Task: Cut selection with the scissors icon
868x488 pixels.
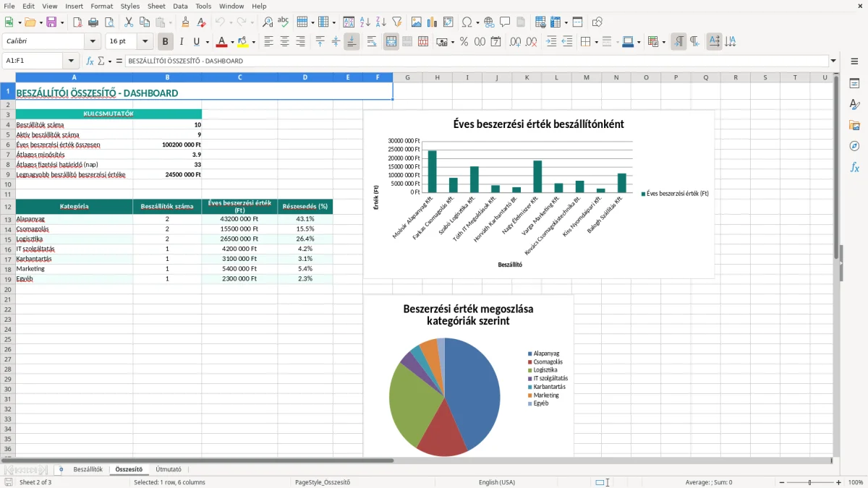Action: [128, 22]
